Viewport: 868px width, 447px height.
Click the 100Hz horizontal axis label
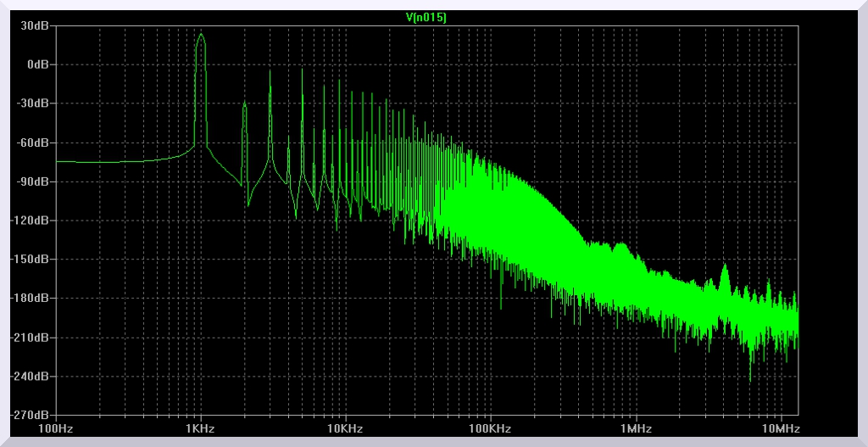pos(56,429)
